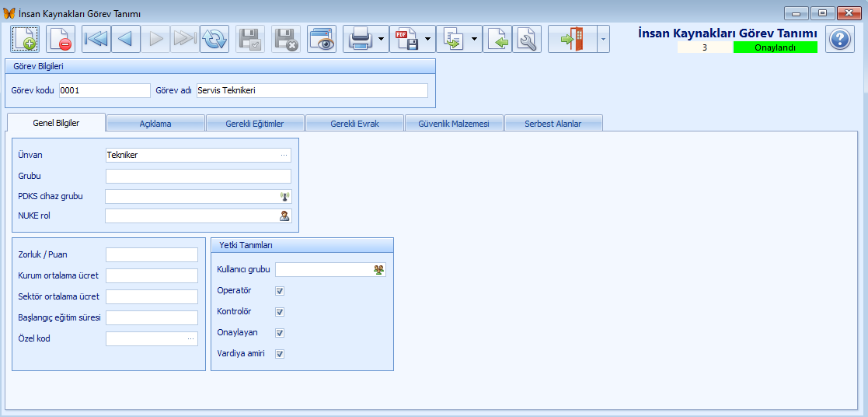Maximize the İnsan Kaynakları window

[823, 13]
